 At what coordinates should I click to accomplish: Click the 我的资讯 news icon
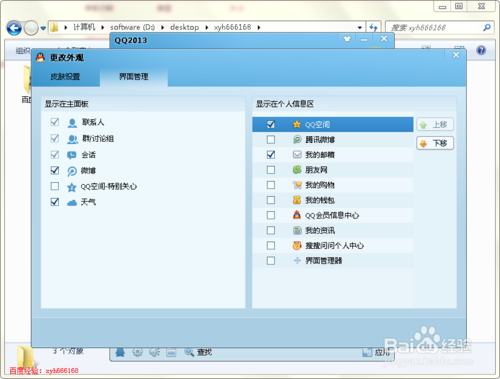pos(297,230)
